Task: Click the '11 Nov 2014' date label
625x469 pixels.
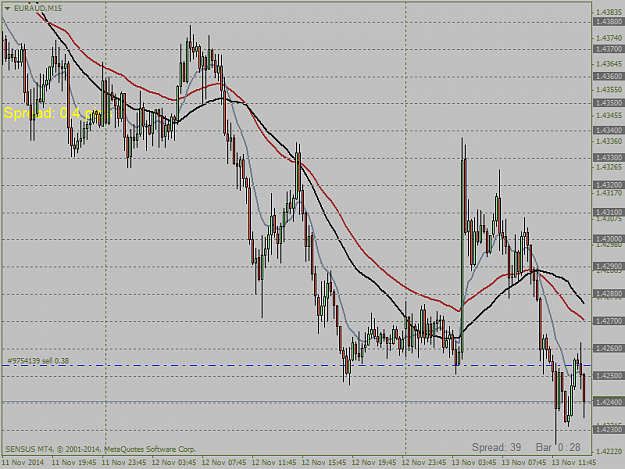Action: [23, 463]
